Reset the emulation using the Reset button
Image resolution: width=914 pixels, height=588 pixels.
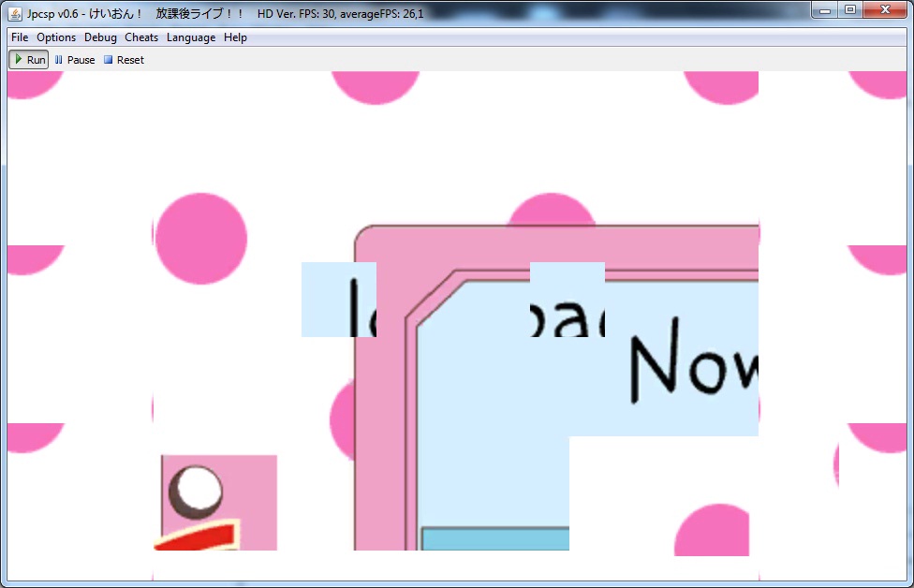124,60
